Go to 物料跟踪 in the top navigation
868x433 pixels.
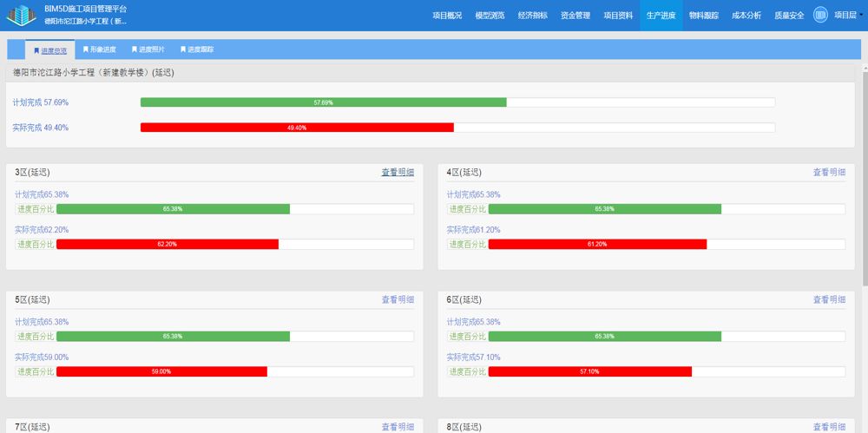pos(704,16)
